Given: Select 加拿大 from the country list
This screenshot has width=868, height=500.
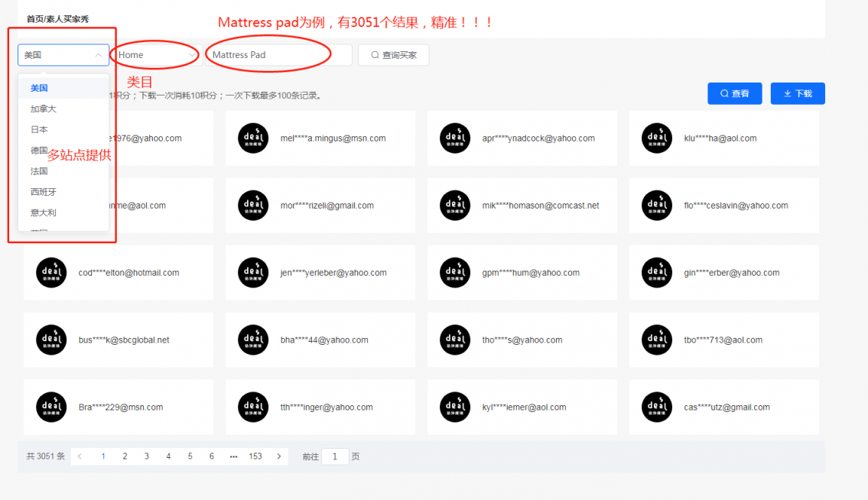Looking at the screenshot, I should tap(44, 109).
